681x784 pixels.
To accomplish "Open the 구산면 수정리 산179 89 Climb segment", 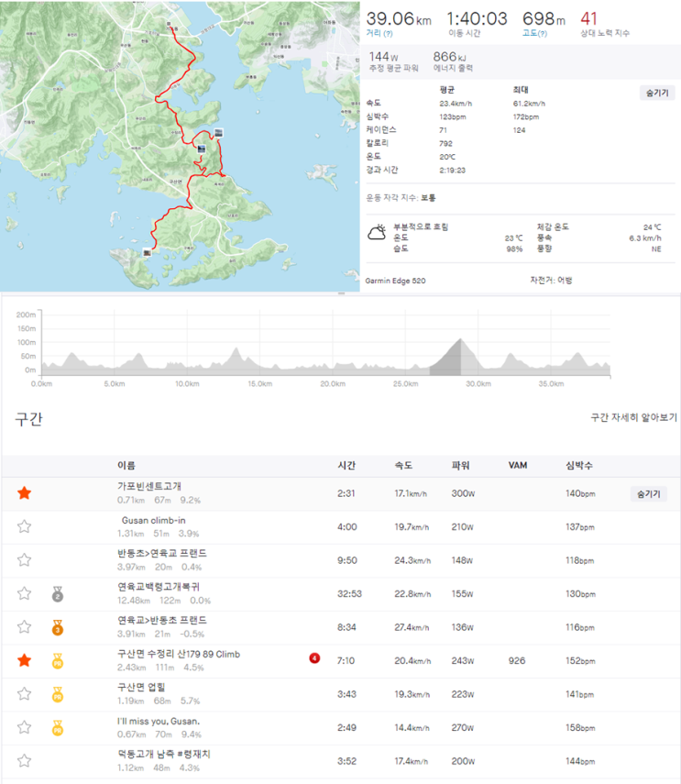I will tap(179, 654).
